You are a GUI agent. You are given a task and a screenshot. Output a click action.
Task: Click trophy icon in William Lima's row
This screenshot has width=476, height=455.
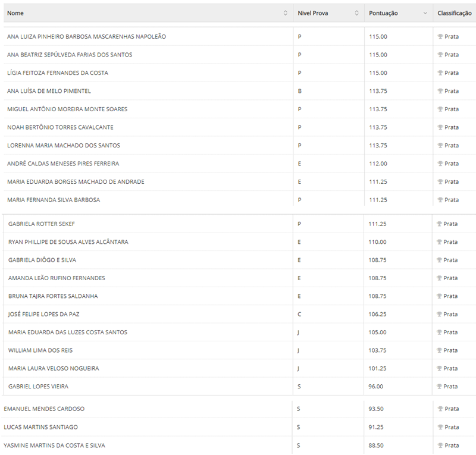click(439, 351)
